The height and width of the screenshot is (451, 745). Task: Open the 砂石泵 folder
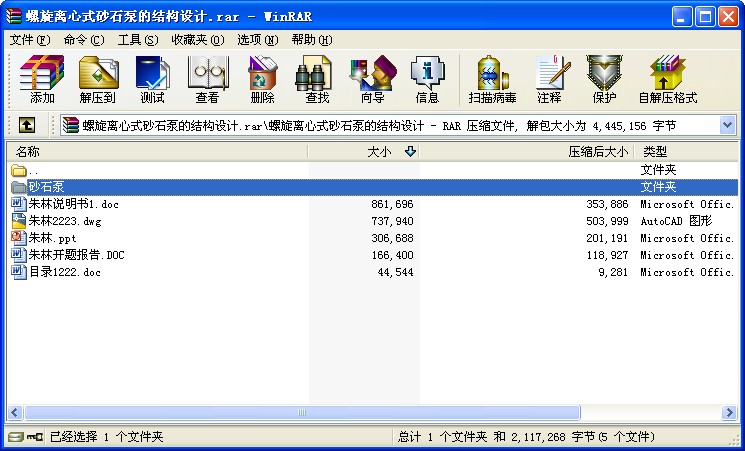(46, 187)
